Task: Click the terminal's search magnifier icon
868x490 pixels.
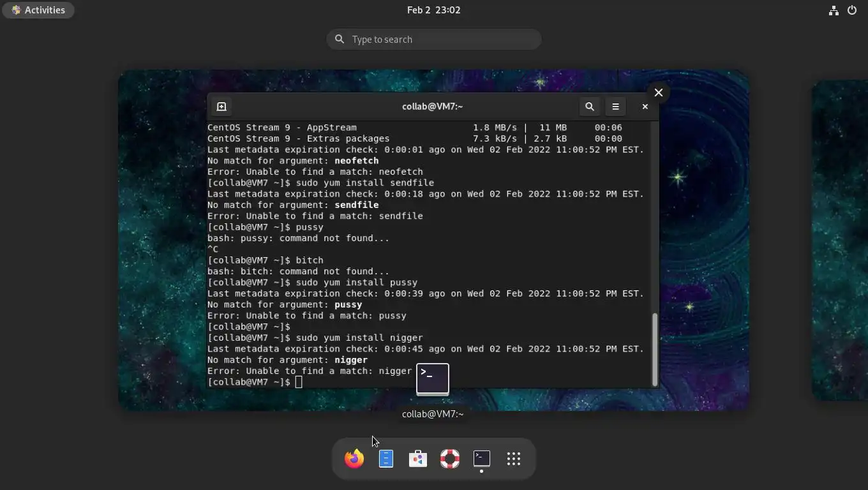Action: [x=590, y=107]
